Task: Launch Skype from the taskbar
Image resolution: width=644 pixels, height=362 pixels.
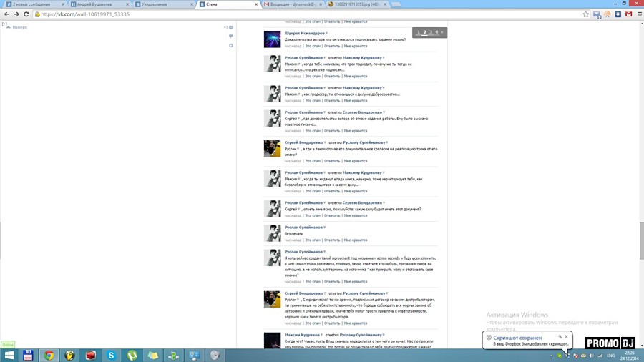Action: pyautogui.click(x=111, y=354)
